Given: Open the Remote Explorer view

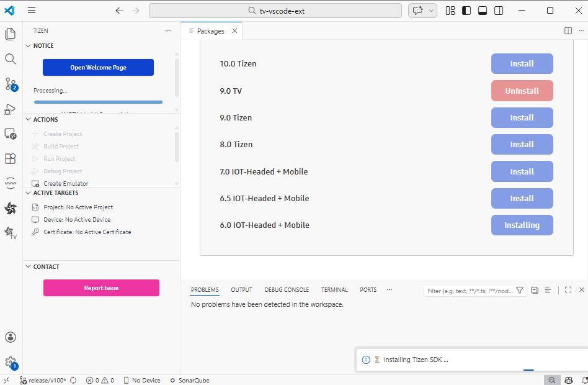Looking at the screenshot, I should point(11,134).
